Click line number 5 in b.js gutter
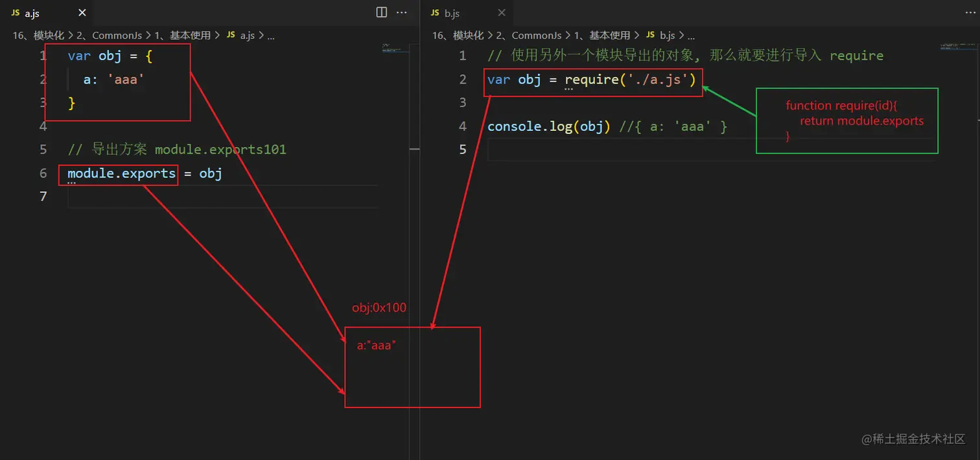Viewport: 980px width, 460px height. (463, 150)
